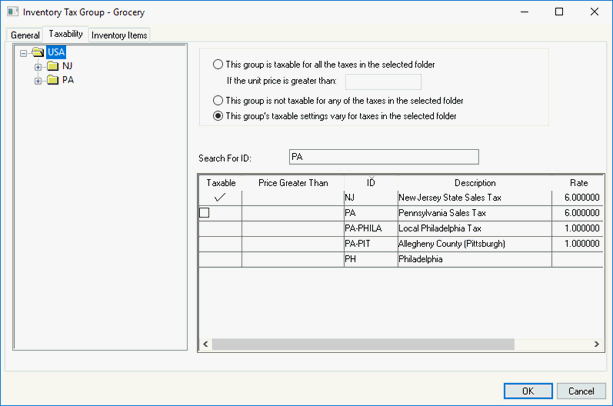Click the Search For ID field
This screenshot has height=406, width=613.
coord(383,157)
